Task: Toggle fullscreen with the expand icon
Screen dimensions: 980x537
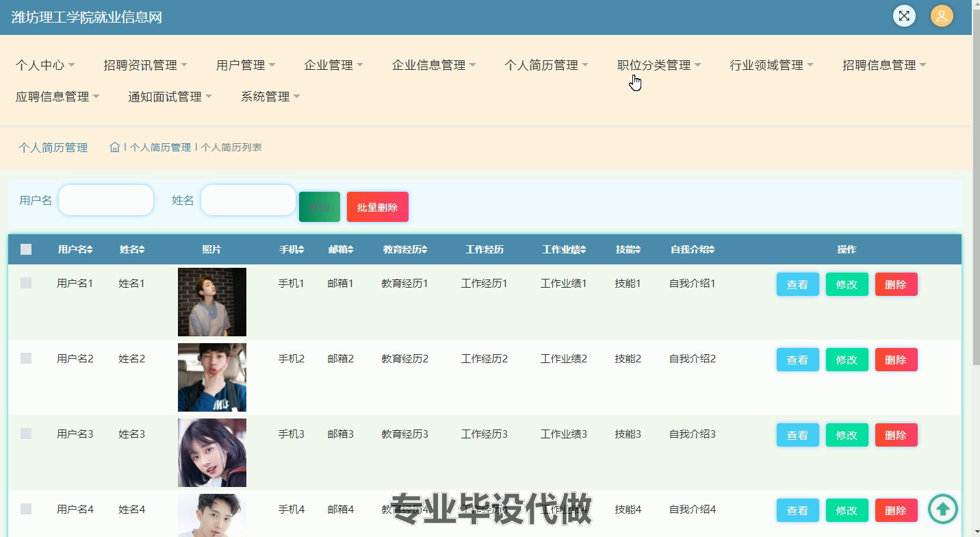Action: click(904, 16)
